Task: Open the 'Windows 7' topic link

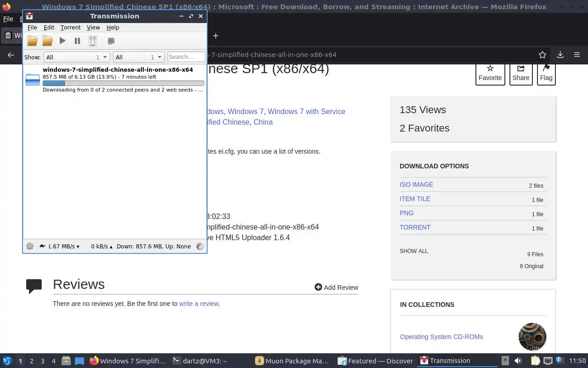Action: point(246,111)
